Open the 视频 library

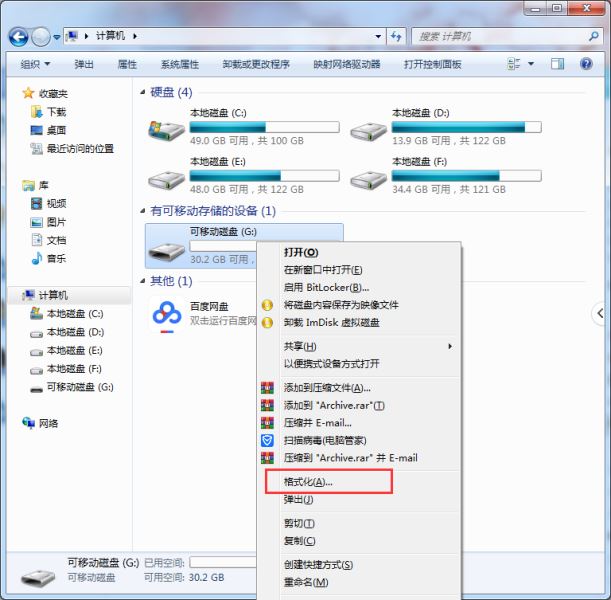tap(49, 203)
